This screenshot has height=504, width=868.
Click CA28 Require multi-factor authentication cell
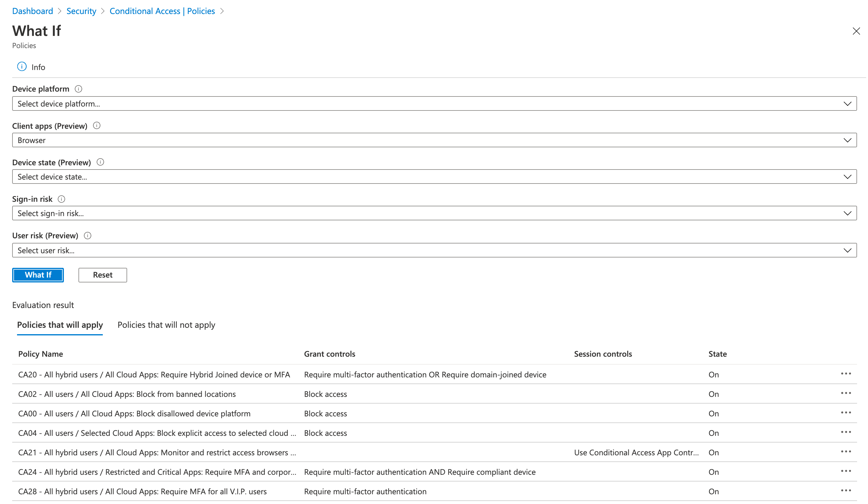click(365, 491)
